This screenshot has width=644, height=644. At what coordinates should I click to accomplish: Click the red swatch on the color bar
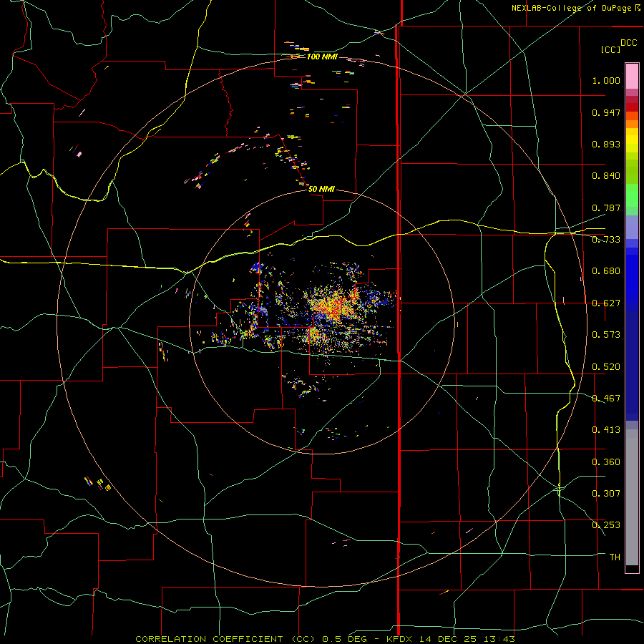[632, 107]
